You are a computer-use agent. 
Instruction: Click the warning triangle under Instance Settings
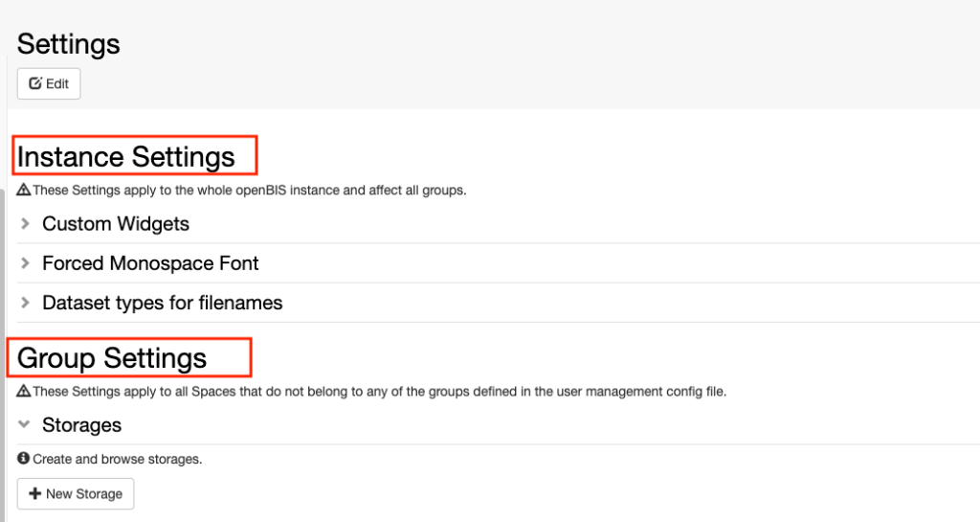24,190
